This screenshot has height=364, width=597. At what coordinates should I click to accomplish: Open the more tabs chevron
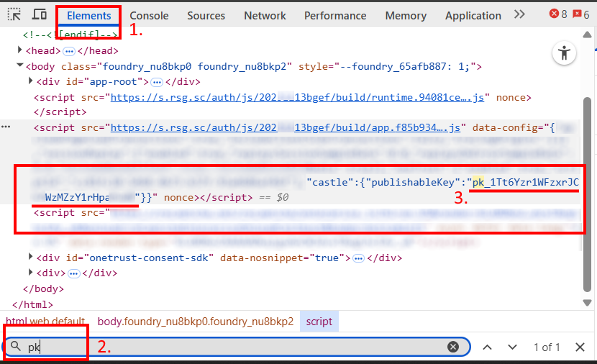pos(519,15)
